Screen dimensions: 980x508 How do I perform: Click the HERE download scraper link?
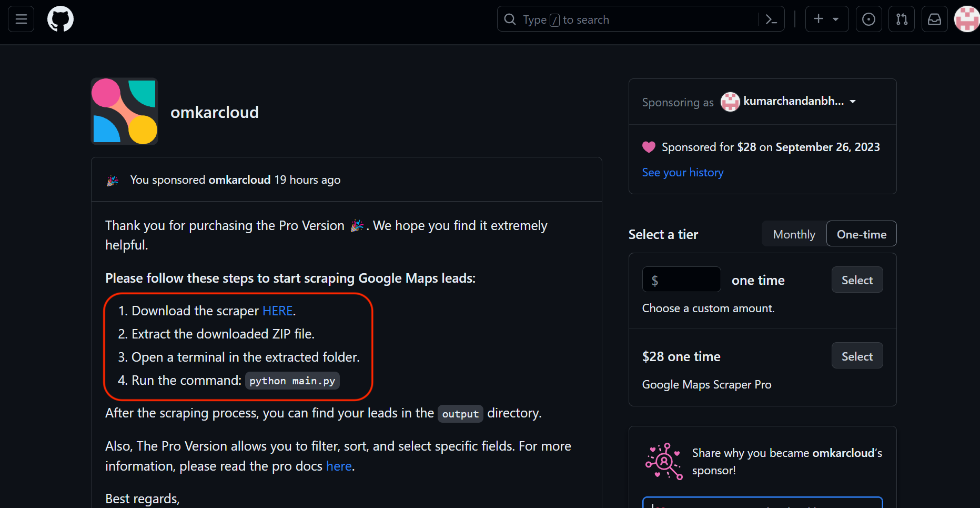pyautogui.click(x=277, y=311)
